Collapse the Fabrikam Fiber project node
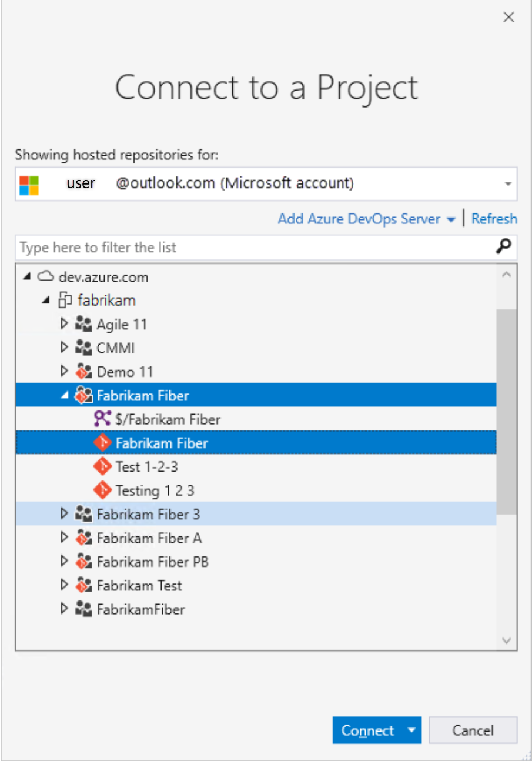 pos(64,395)
